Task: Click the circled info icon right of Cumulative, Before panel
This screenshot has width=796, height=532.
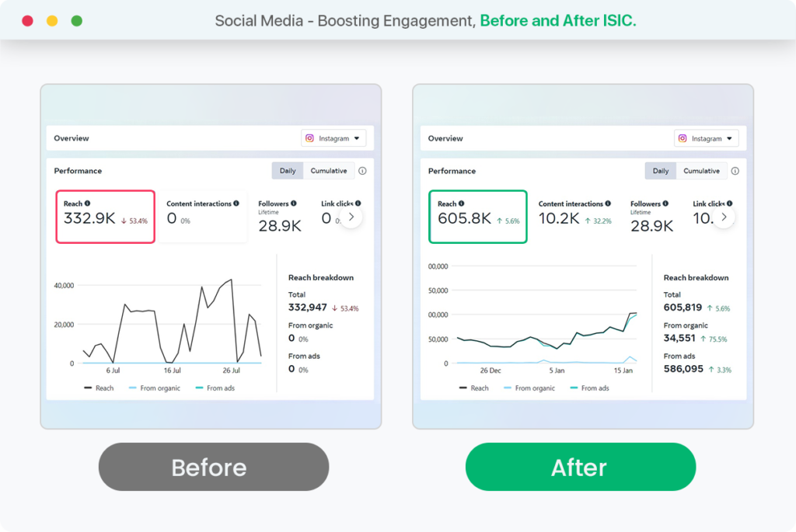Action: (x=362, y=170)
